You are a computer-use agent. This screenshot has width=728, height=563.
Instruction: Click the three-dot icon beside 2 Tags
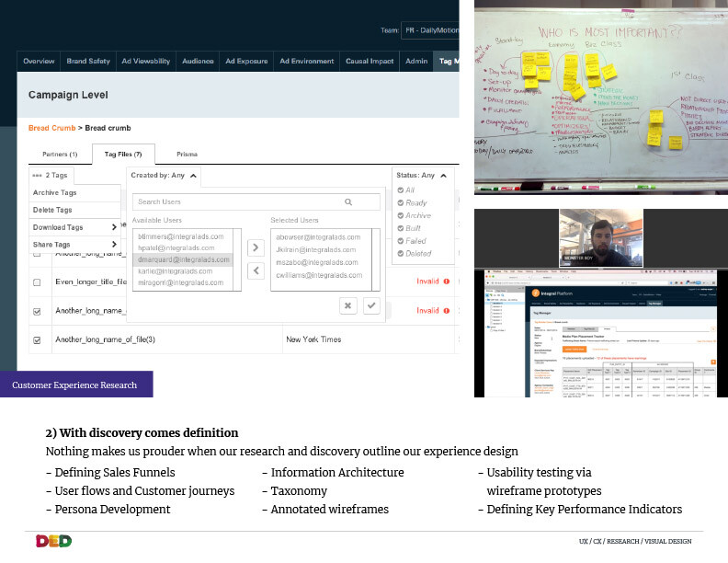coord(37,175)
